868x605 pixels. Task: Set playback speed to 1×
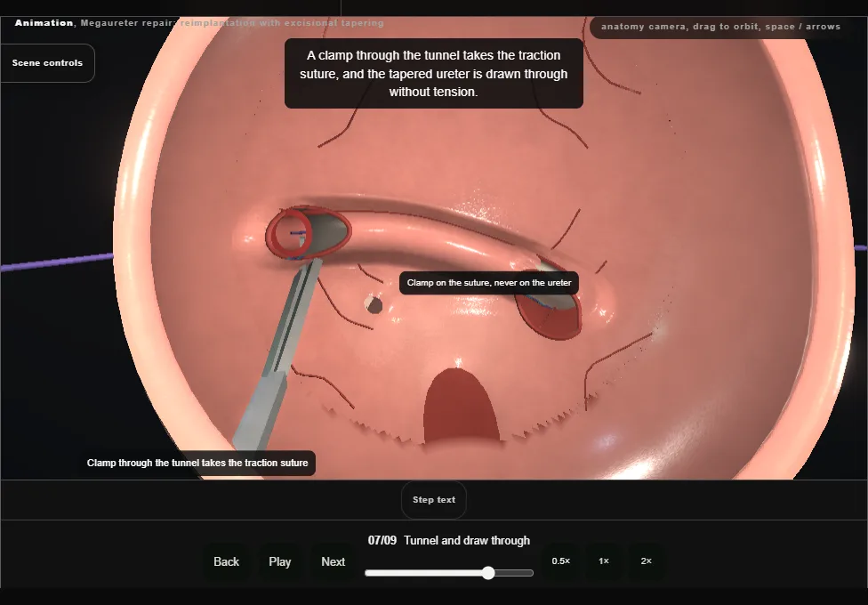click(604, 561)
